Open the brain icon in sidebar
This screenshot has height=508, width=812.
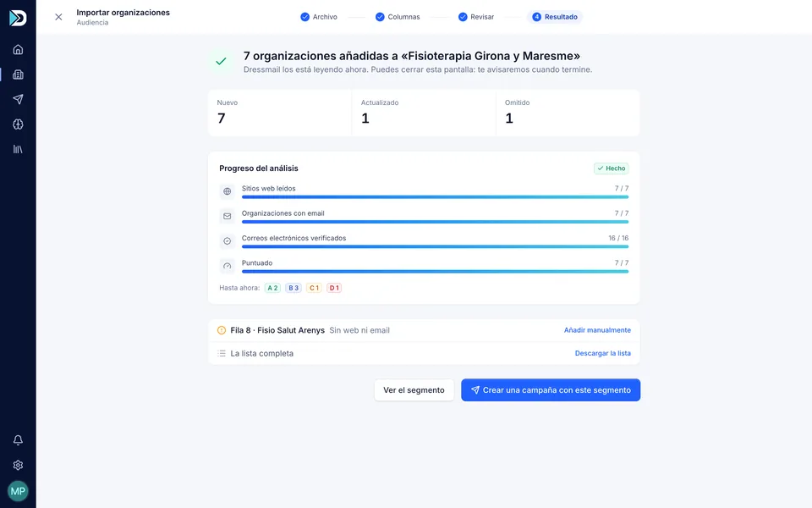pos(18,124)
